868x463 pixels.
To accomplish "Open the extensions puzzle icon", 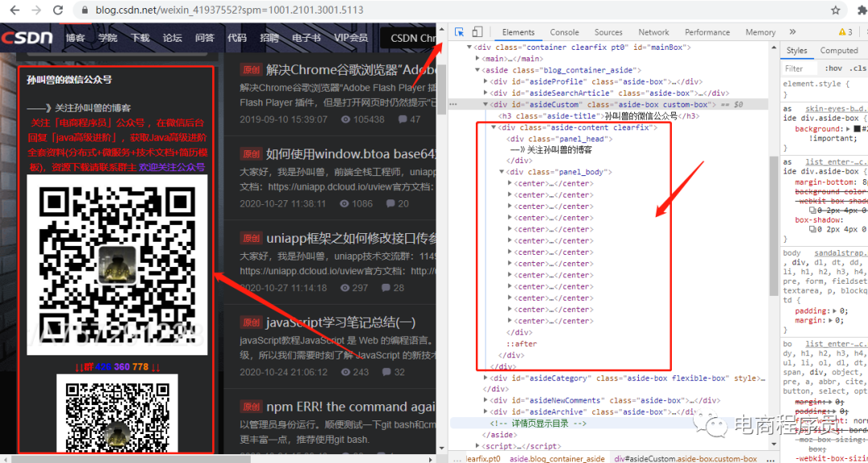I will 862,10.
